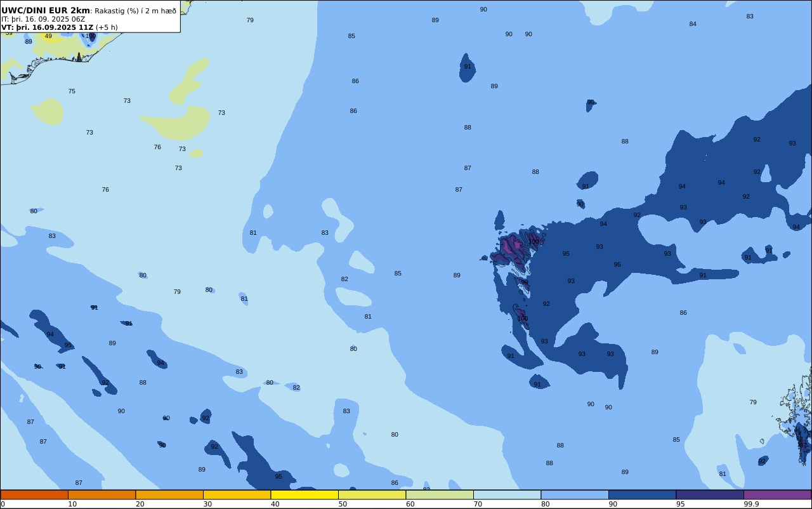Click the '84' humidity value on the map
The width and height of the screenshot is (812, 509).
(693, 24)
